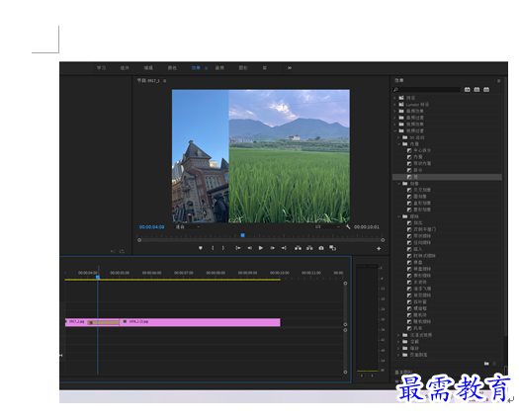Open the playback resolution 1/2 dropdown
This screenshot has height=420, width=519.
[x=327, y=227]
